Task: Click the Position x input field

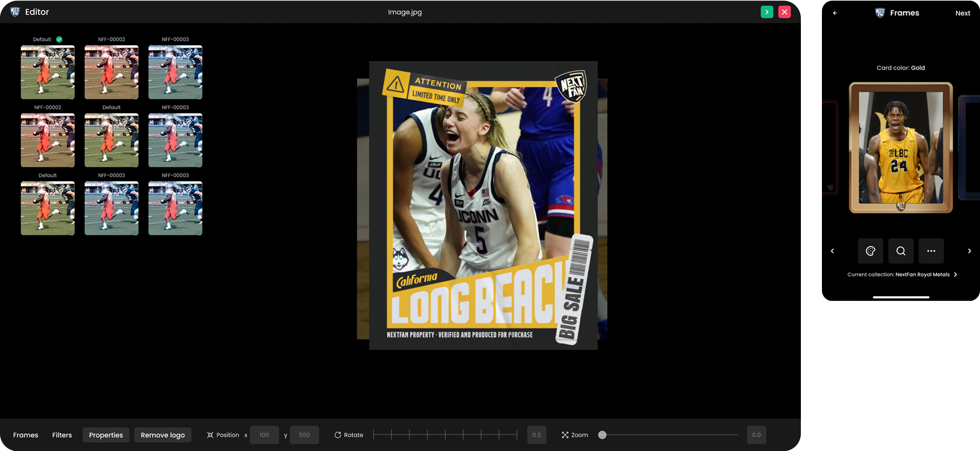Action: tap(264, 435)
